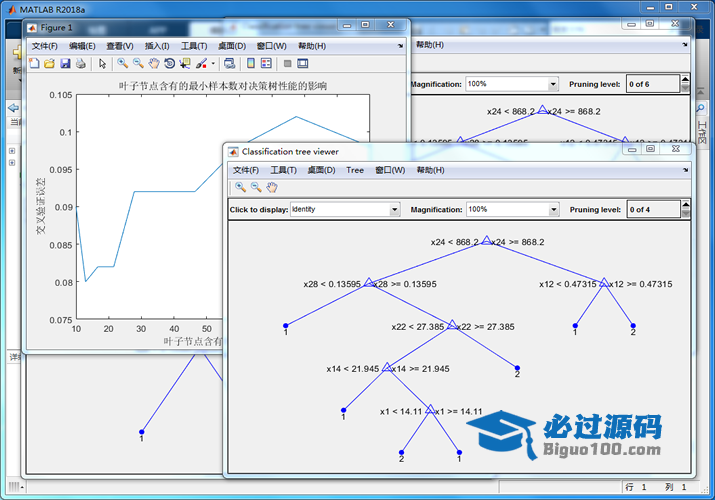
Task: Click the x22 branch node triangle
Action: 452,325
